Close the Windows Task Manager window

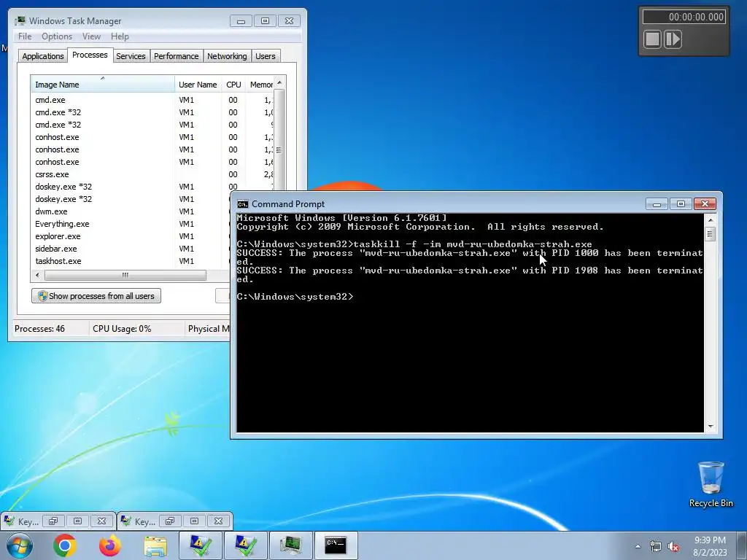coord(289,21)
